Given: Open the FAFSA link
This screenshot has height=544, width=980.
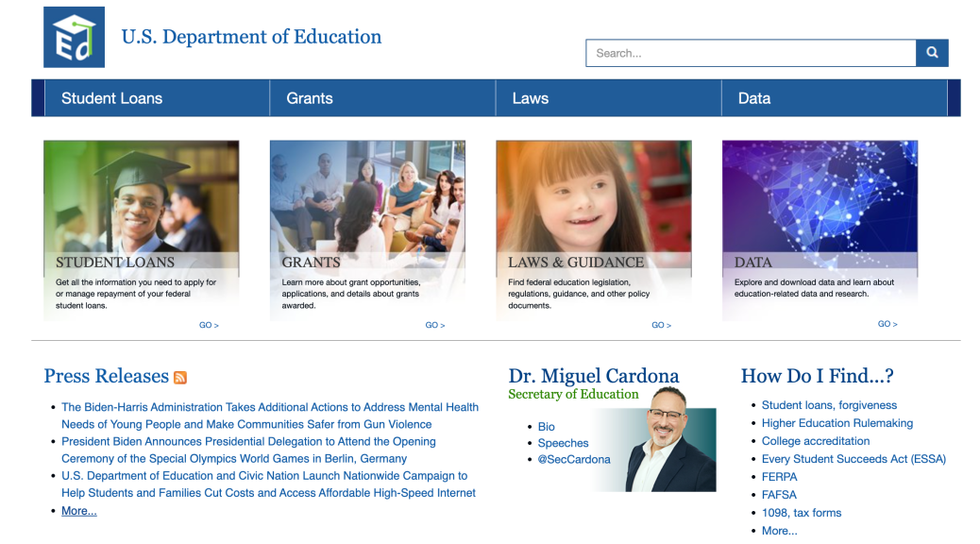Looking at the screenshot, I should pos(779,495).
